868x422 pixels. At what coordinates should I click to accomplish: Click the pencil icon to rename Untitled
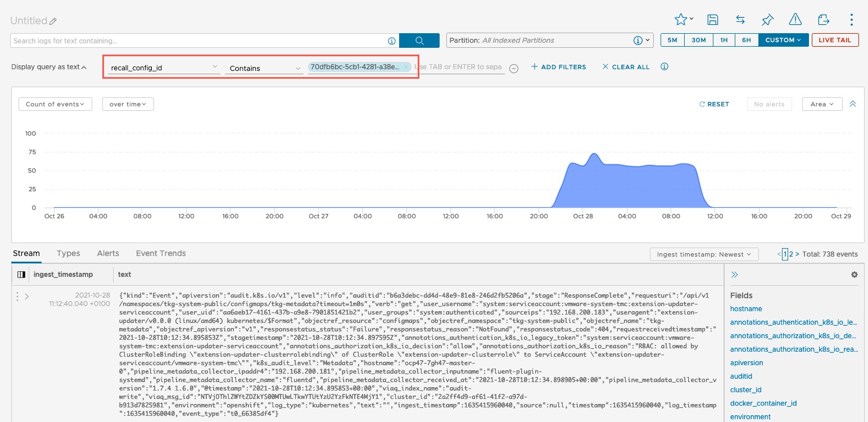53,21
